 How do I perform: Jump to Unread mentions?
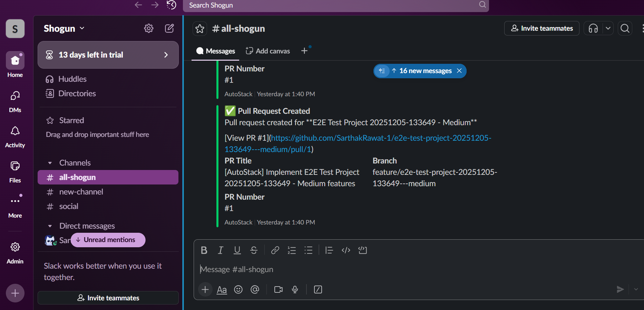tap(108, 240)
